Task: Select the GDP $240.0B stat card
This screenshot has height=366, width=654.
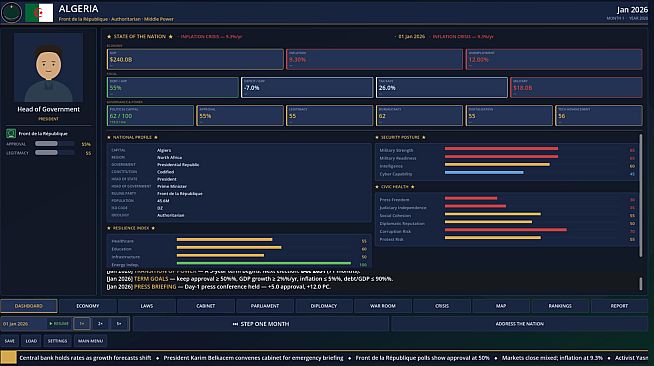Action: pos(195,59)
